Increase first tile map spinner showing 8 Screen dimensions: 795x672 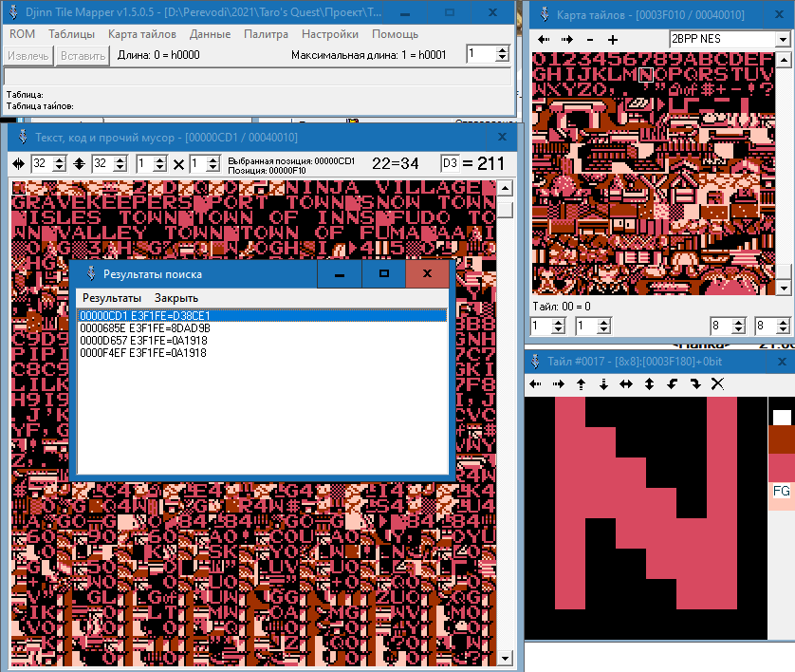click(x=738, y=322)
